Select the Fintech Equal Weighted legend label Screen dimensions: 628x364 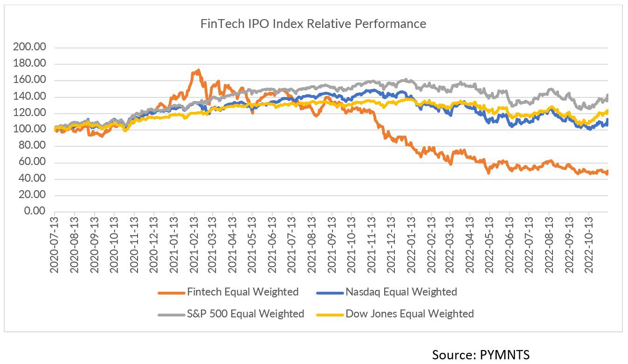coord(242,292)
